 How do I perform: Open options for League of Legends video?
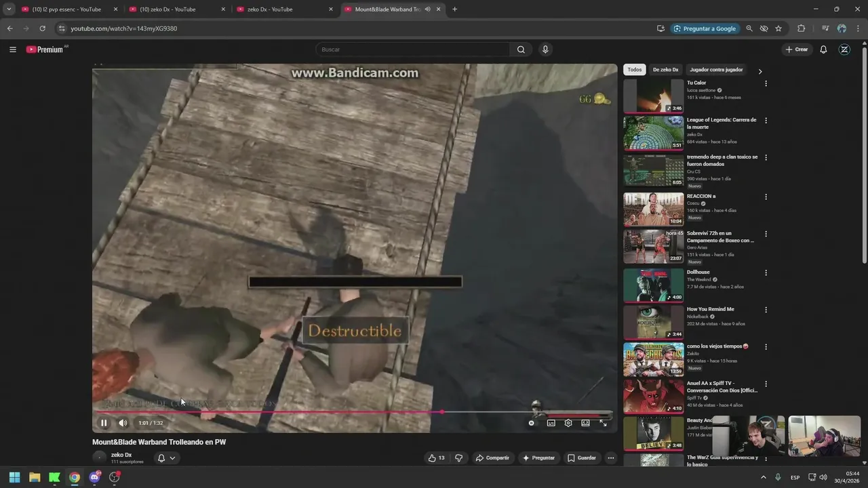pyautogui.click(x=766, y=121)
